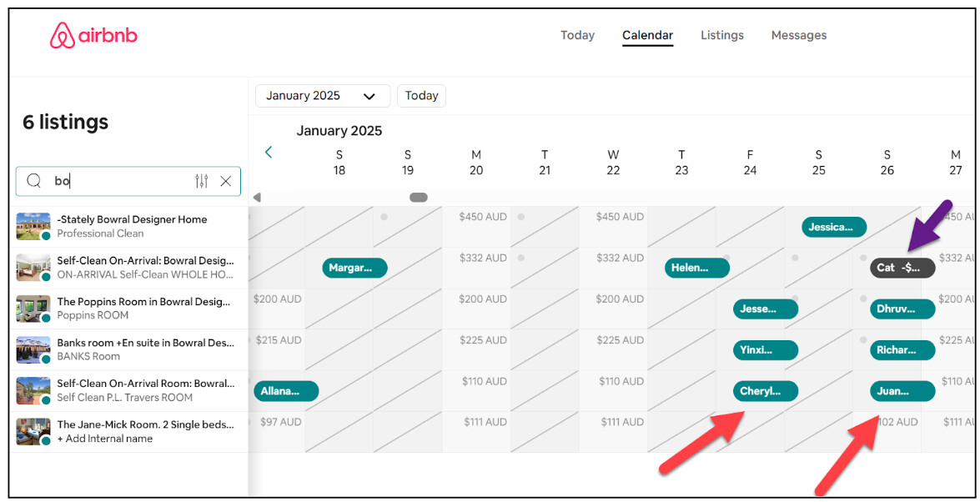This screenshot has width=980, height=502.
Task: Click the magnifying glass search icon
Action: (x=34, y=181)
